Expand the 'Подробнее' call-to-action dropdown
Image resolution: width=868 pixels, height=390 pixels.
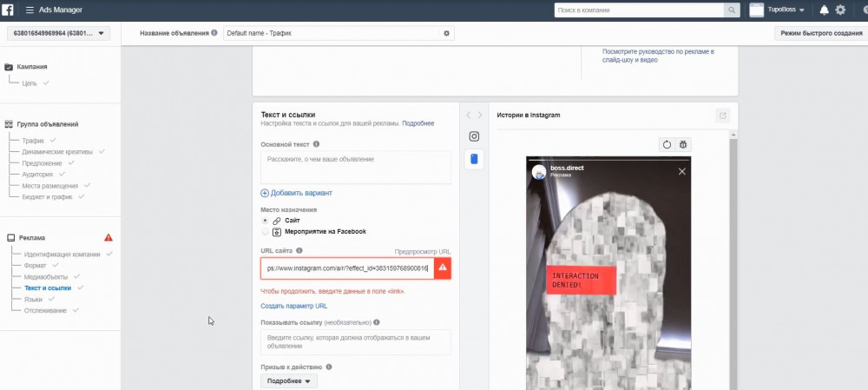(x=289, y=380)
